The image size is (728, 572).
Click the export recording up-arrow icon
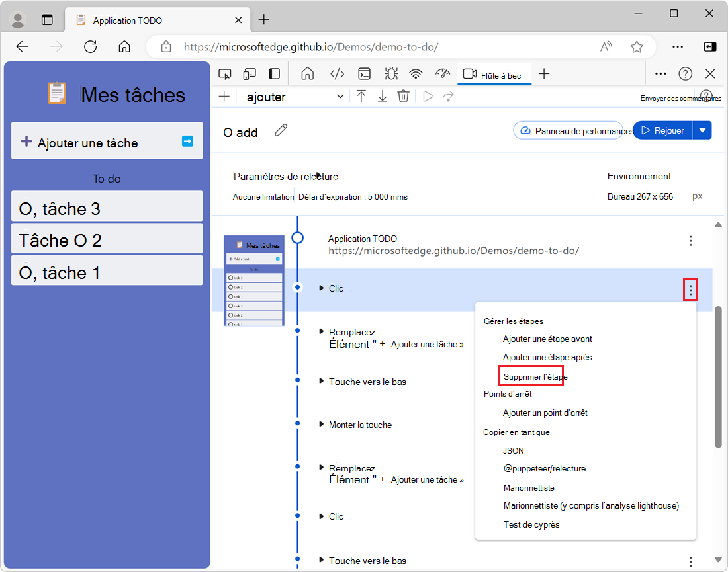(361, 97)
